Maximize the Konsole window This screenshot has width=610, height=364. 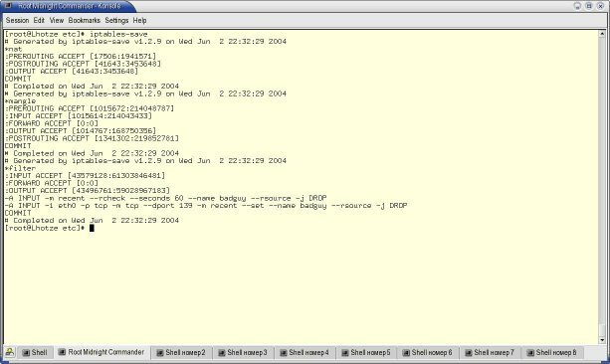[x=589, y=6]
